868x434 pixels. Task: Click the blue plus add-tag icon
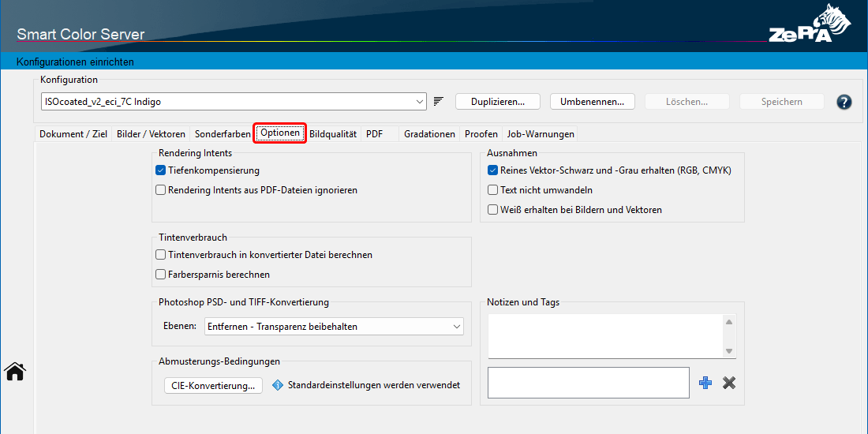coord(705,383)
